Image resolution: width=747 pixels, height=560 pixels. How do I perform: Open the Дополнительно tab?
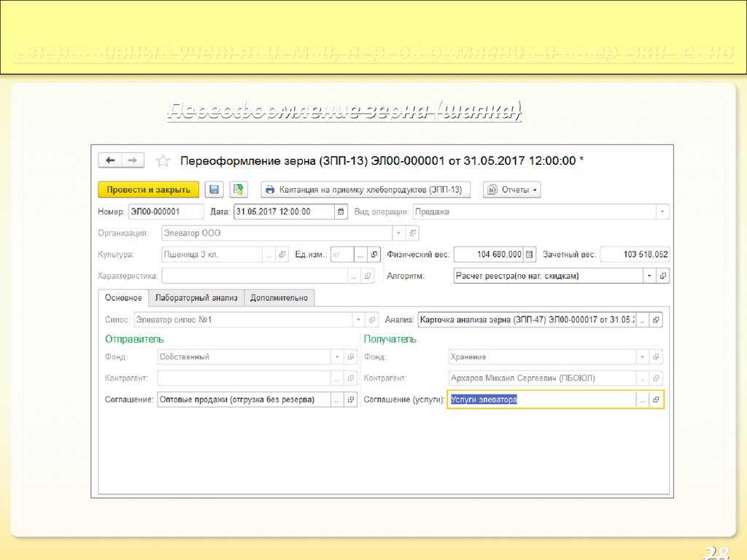click(x=279, y=297)
